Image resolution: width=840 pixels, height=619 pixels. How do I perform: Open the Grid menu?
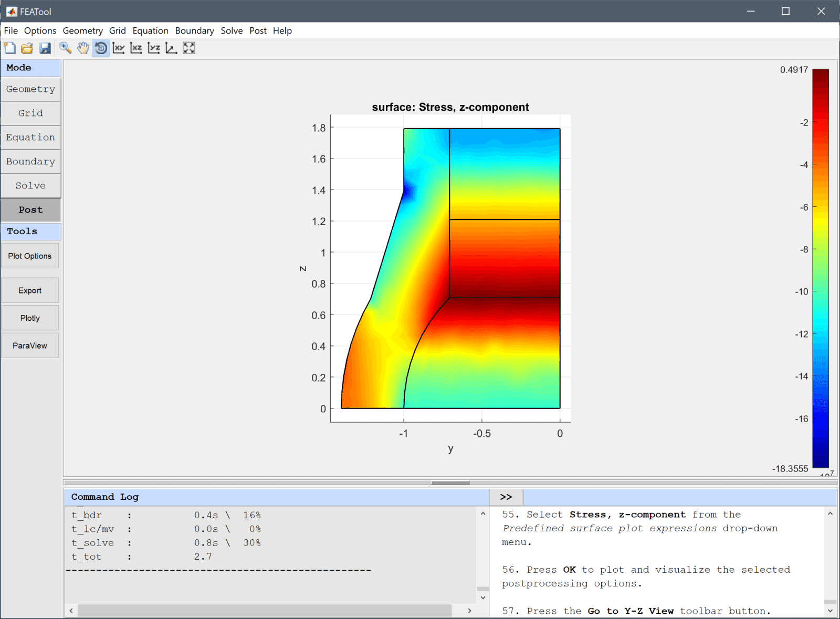pyautogui.click(x=118, y=30)
